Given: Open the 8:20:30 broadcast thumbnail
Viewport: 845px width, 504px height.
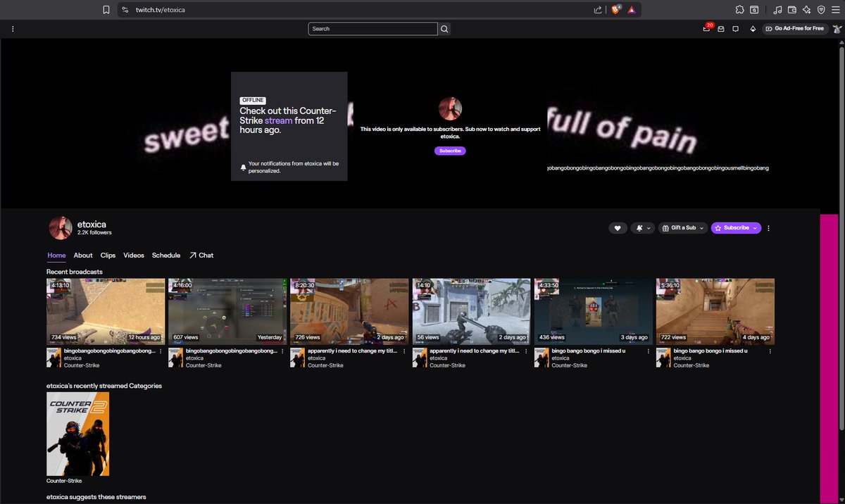Looking at the screenshot, I should point(349,311).
